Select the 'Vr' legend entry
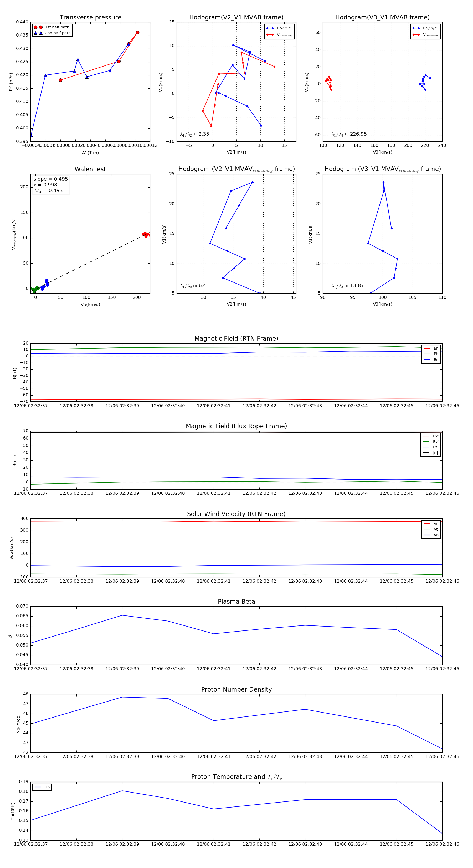473x868 pixels. (431, 524)
